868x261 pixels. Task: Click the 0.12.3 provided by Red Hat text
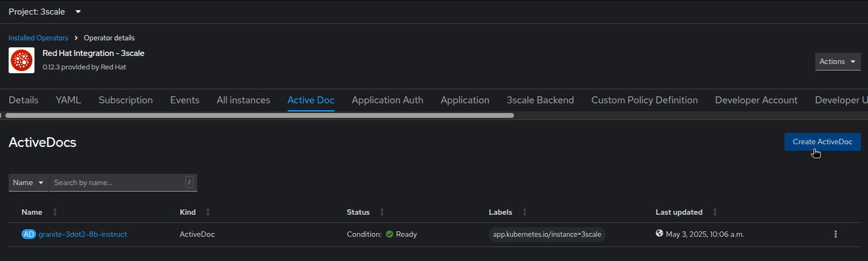click(85, 67)
